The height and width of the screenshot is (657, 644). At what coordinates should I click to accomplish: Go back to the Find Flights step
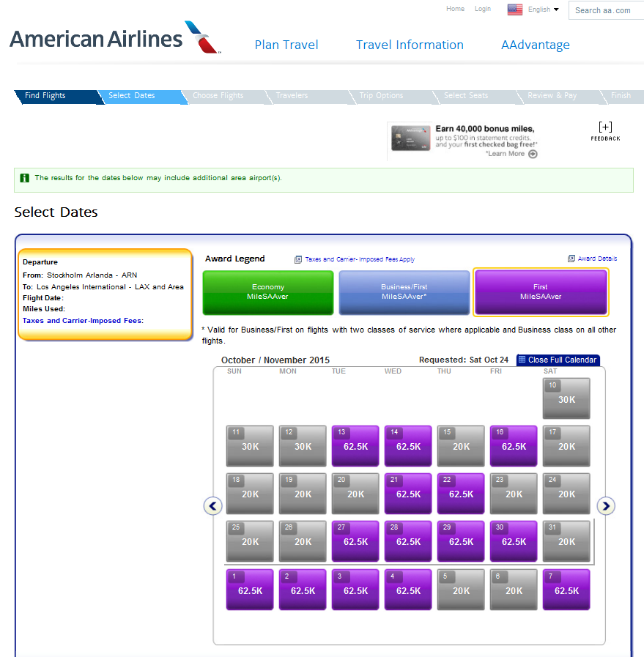[x=45, y=95]
